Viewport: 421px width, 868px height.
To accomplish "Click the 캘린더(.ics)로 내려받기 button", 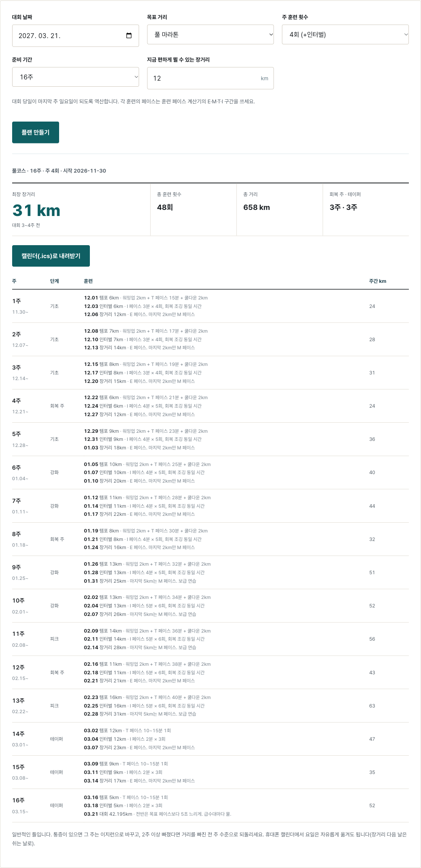I will 51,256.
